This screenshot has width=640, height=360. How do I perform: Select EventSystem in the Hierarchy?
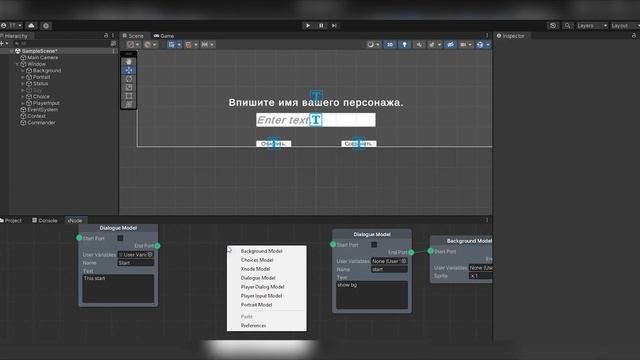[42, 110]
